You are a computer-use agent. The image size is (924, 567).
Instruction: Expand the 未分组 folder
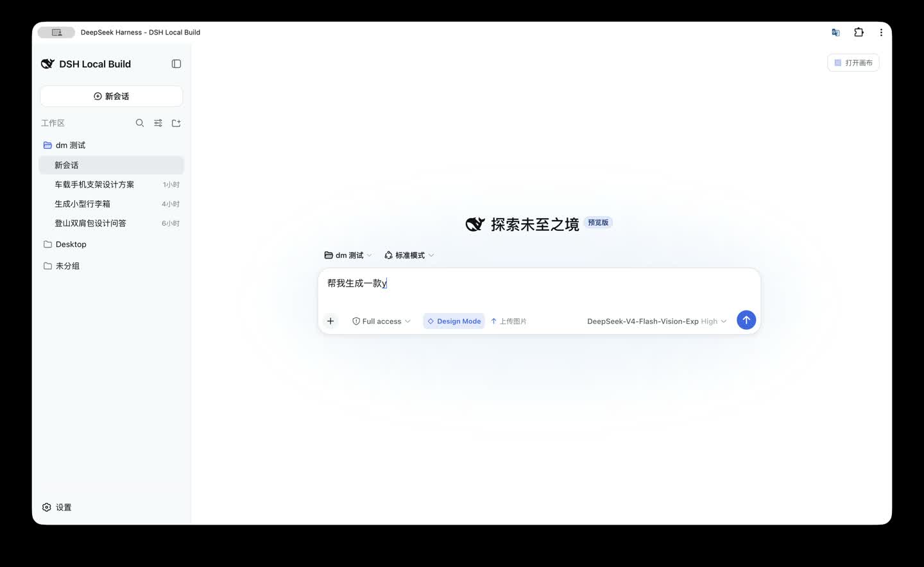click(62, 266)
